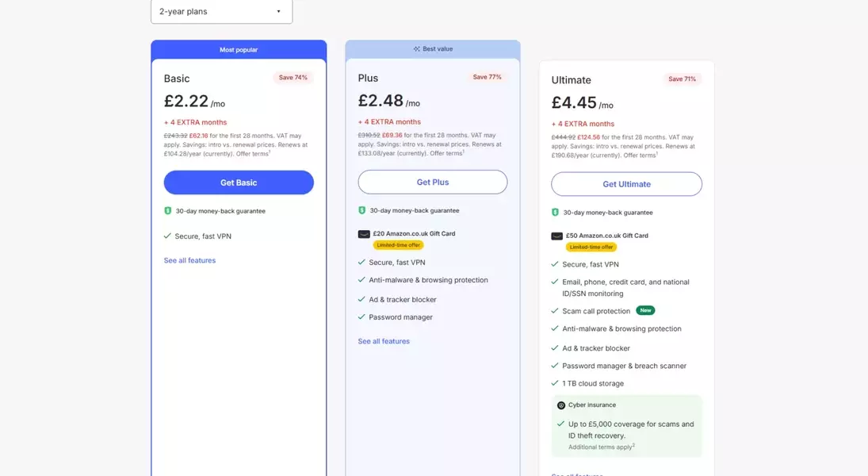Click the Cyber insurance icon
868x476 pixels.
561,405
